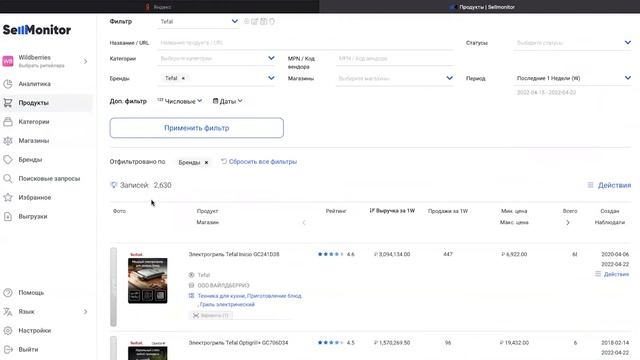Image resolution: width=640 pixels, height=360 pixels.
Task: Click the Продукты shopping cart icon
Action: pos(8,103)
